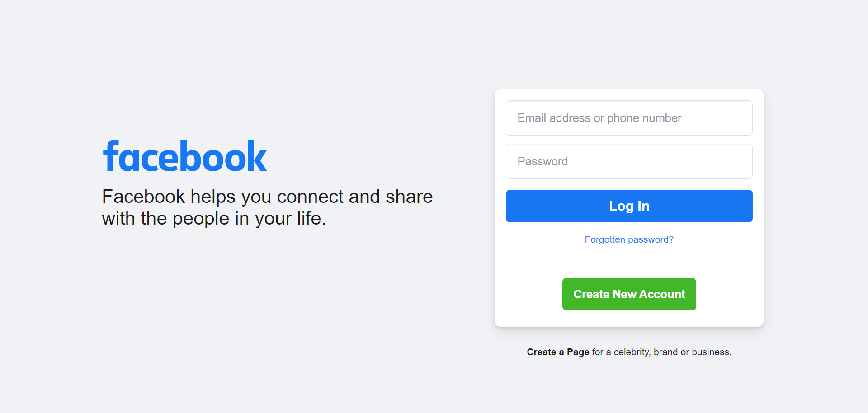Activate the password entry box
Viewport: 868px width, 413px height.
point(629,161)
